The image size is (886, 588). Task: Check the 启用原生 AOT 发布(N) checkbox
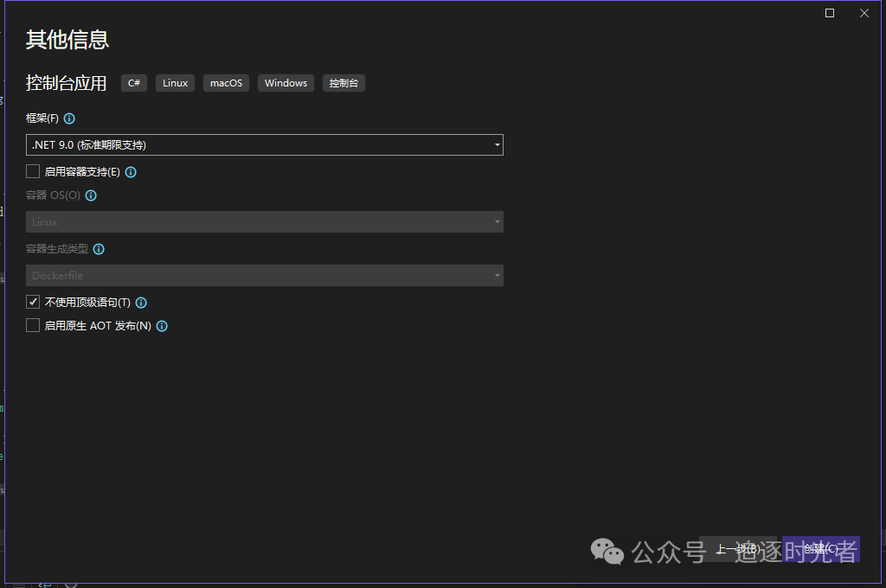(33, 325)
